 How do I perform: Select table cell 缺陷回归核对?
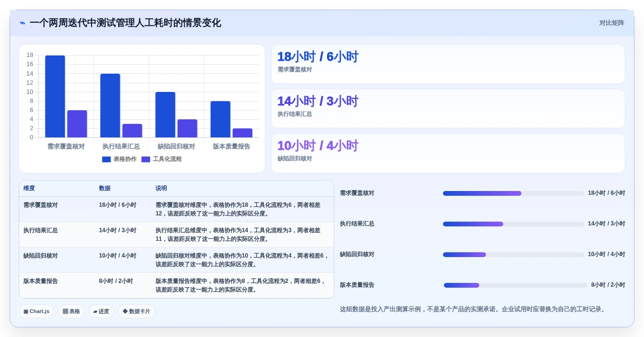[x=41, y=256]
